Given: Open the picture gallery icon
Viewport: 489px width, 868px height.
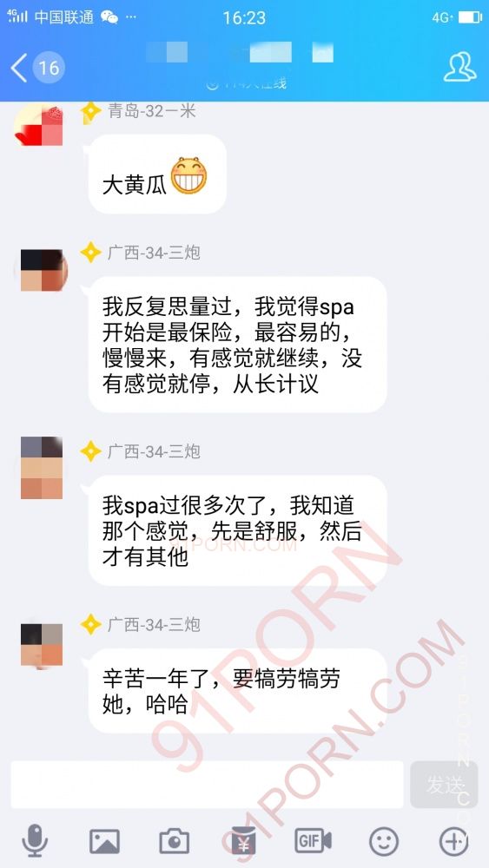Looking at the screenshot, I should (x=105, y=841).
